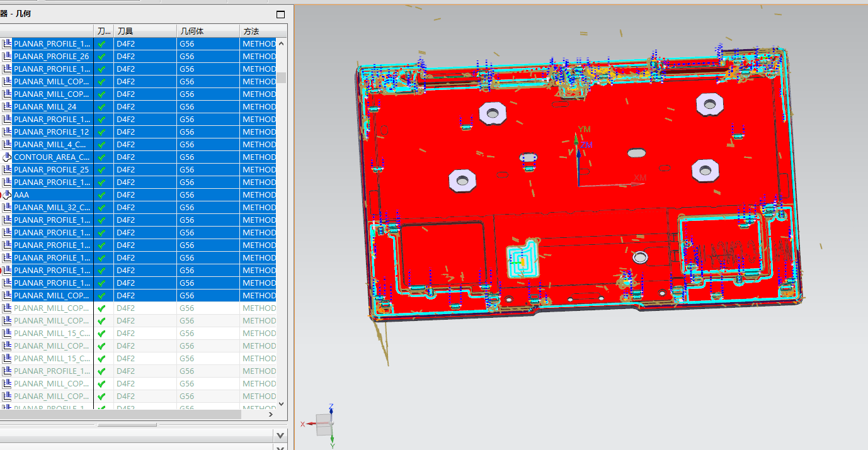
Task: Maximize the geometry navigator panel
Action: tap(281, 14)
